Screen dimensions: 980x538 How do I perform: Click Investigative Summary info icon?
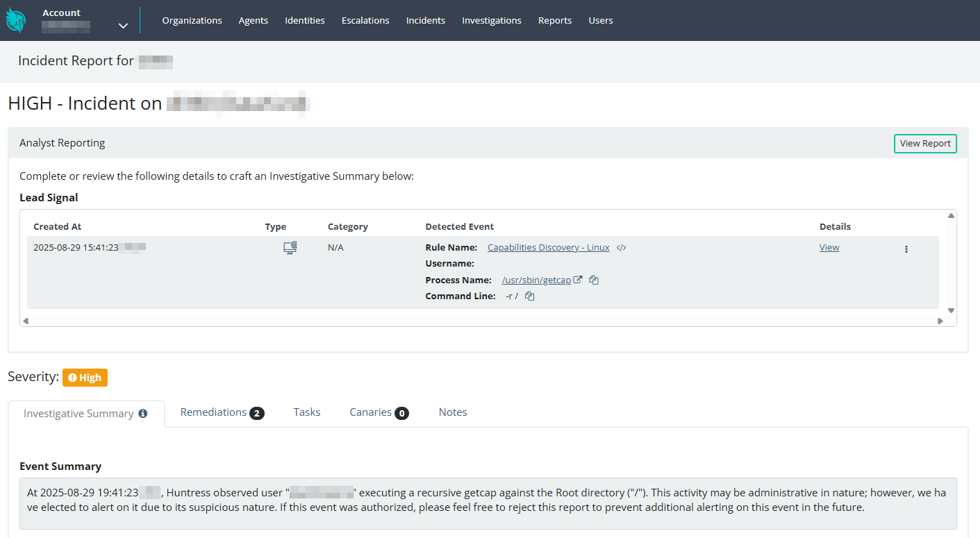142,414
